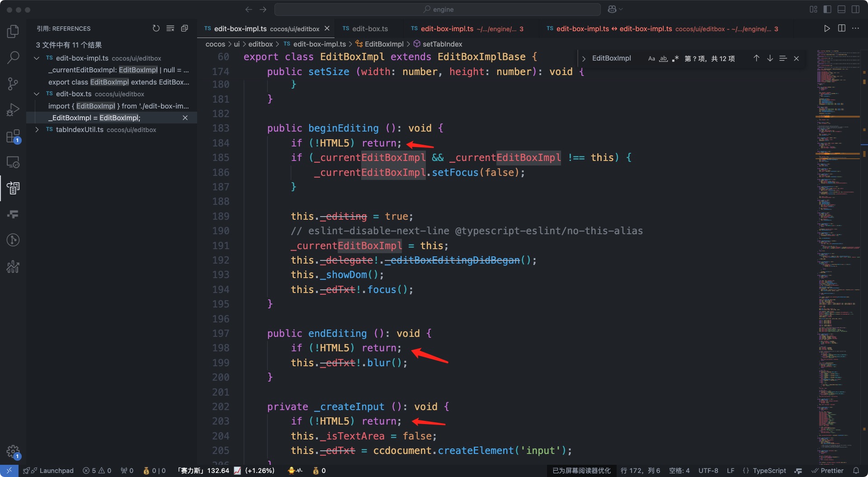This screenshot has width=868, height=477.
Task: Click the find input containing EditBoxImpl
Action: click(617, 58)
